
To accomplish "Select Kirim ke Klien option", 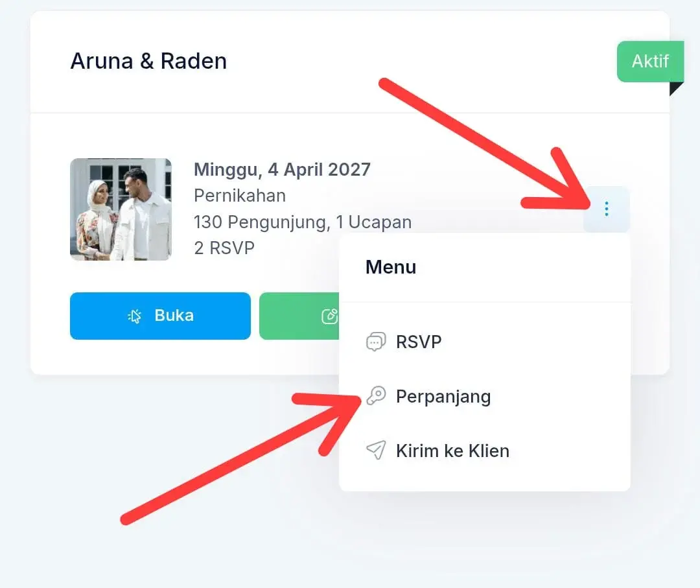I will point(484,451).
